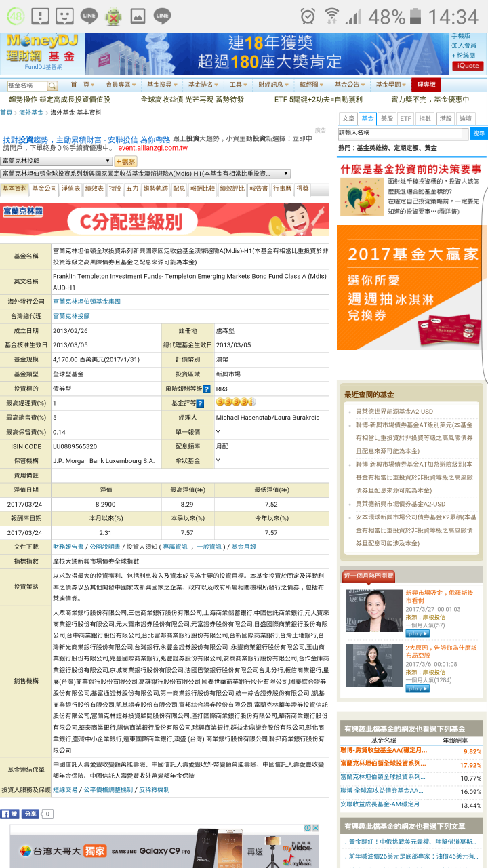Switch to the 績效表 tab
488x868 pixels.
[x=94, y=189]
